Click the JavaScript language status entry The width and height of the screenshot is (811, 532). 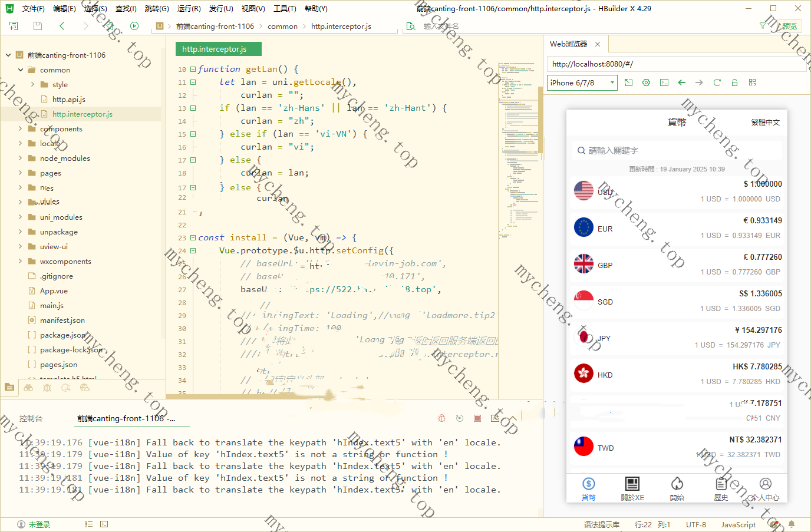(738, 524)
